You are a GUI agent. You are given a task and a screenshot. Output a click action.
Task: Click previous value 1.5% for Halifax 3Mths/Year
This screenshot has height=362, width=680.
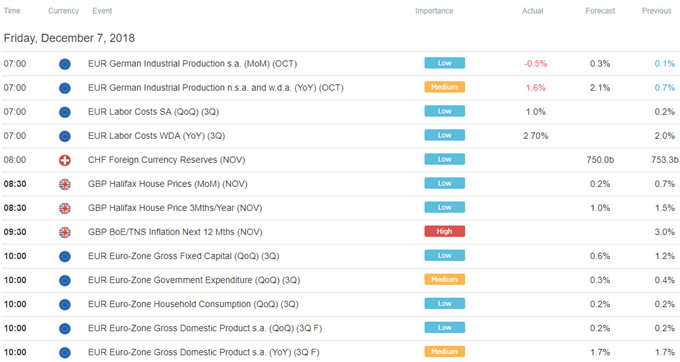pyautogui.click(x=665, y=208)
